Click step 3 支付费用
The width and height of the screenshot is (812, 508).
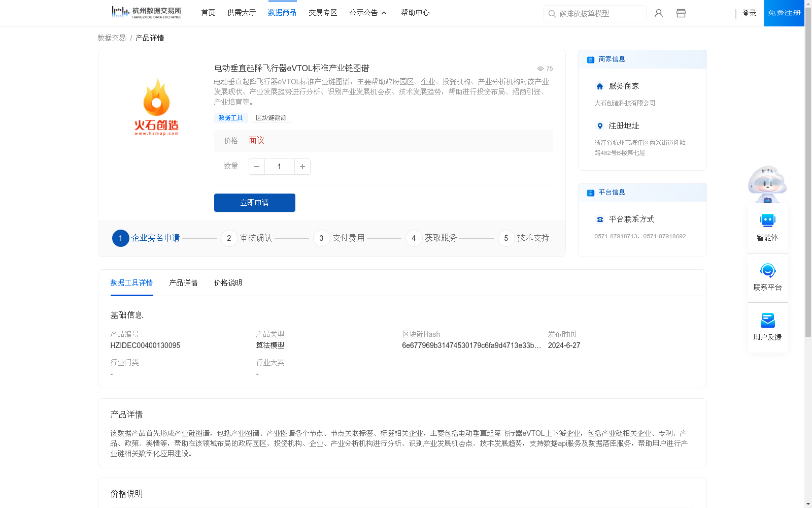tap(339, 238)
